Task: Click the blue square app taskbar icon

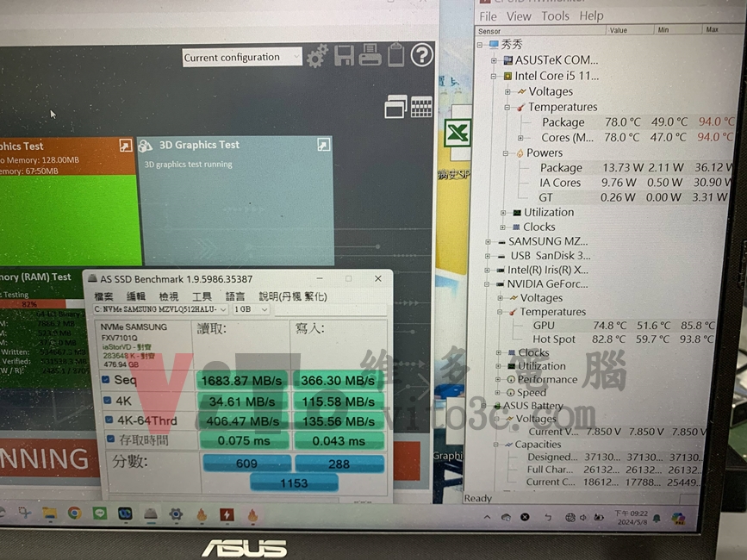Action: pyautogui.click(x=125, y=513)
